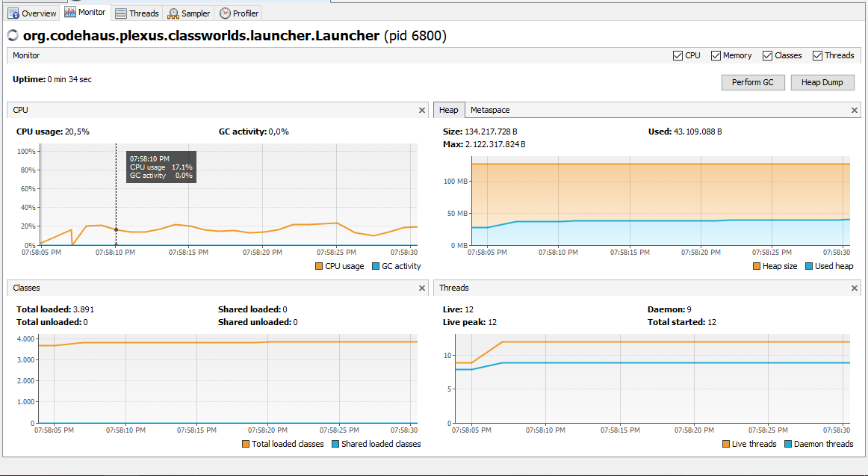The height and width of the screenshot is (476, 868).
Task: Click the Overview tab info icon
Action: [13, 13]
